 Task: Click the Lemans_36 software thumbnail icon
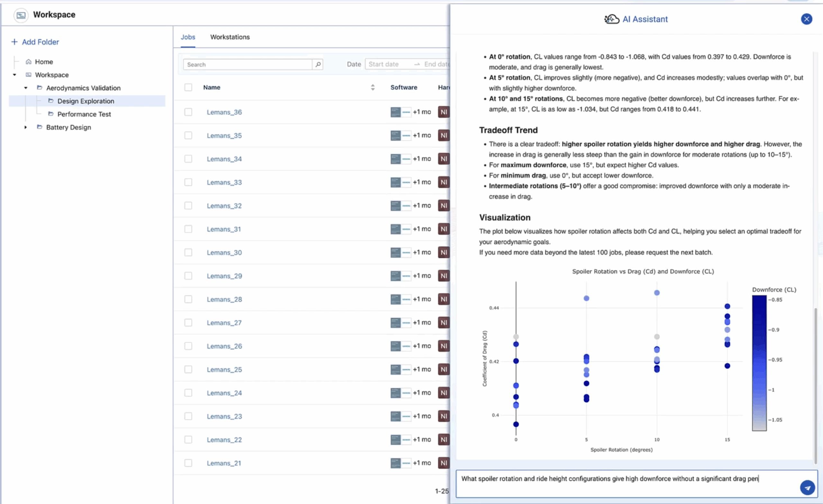pyautogui.click(x=395, y=112)
